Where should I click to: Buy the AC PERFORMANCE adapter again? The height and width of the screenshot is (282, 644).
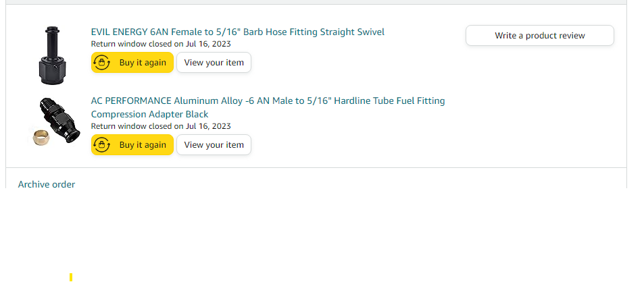132,144
